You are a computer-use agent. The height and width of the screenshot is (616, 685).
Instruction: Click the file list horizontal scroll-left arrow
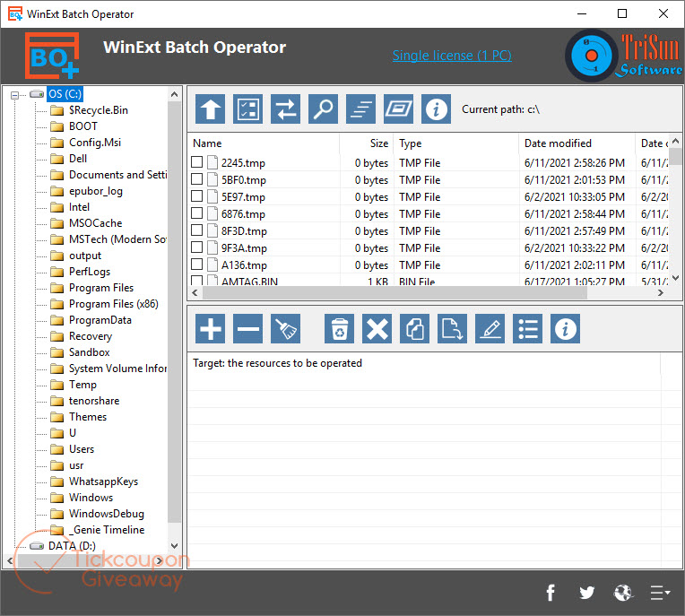[195, 292]
